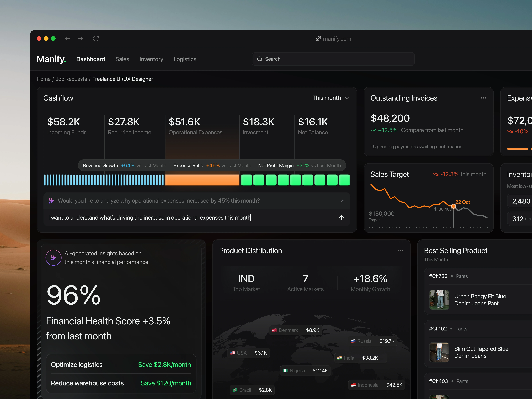Open Product Distribution three-dot menu
This screenshot has width=532, height=399.
click(400, 250)
